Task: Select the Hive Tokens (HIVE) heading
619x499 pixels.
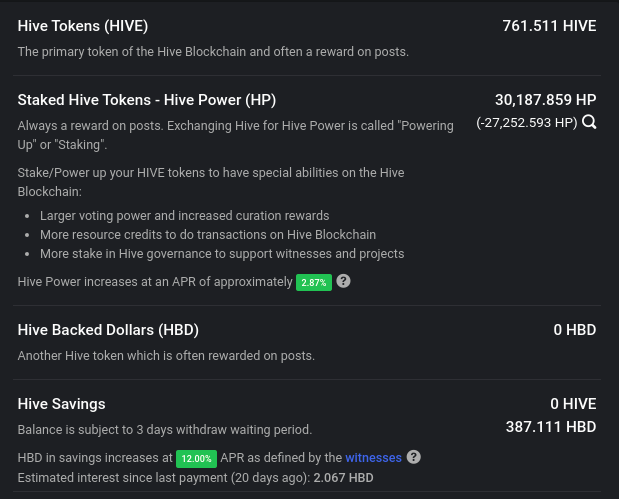Action: [83, 26]
